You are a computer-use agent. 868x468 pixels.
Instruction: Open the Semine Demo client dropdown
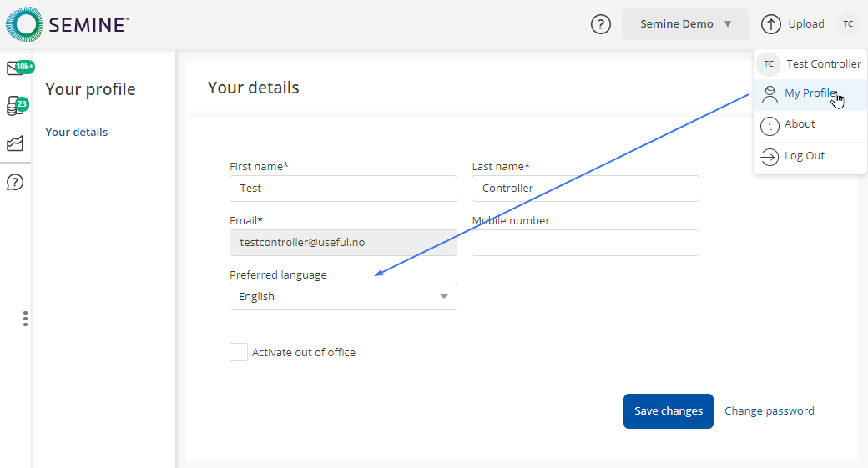pyautogui.click(x=685, y=24)
